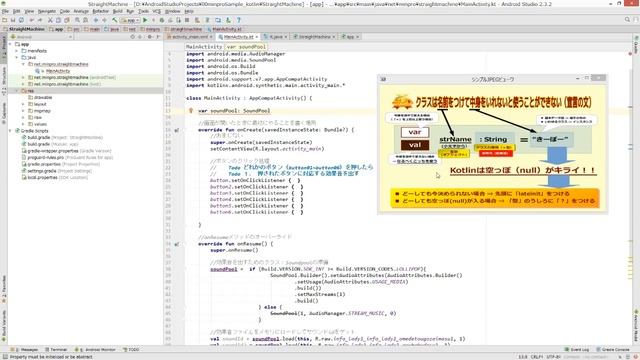Run the app with green play icon
The width and height of the screenshot is (640, 360).
click(145, 20)
